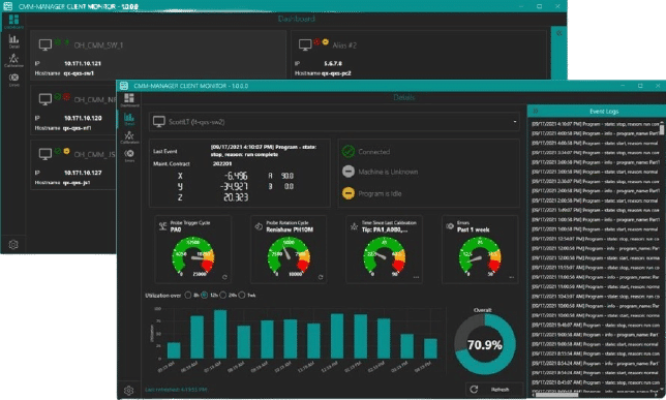
Task: Click monitor icon of OH_CMM_JS card
Action: coord(45,154)
